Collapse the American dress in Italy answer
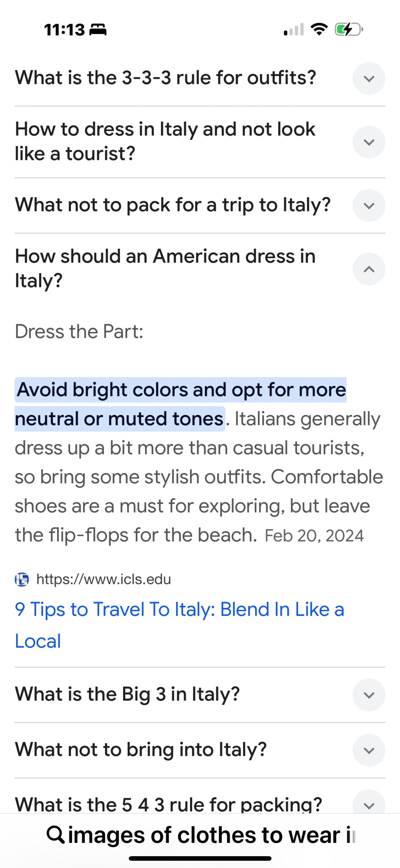This screenshot has height=868, width=400. pos(369,269)
